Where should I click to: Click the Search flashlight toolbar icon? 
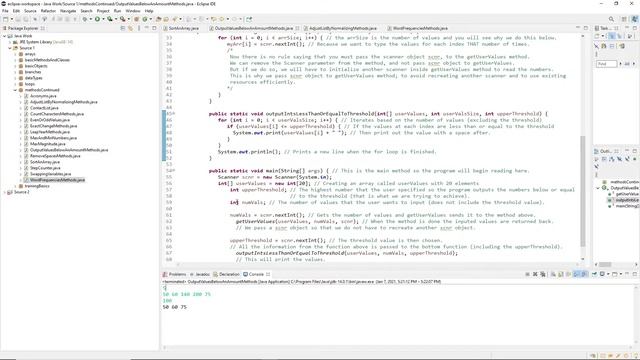tap(174, 19)
